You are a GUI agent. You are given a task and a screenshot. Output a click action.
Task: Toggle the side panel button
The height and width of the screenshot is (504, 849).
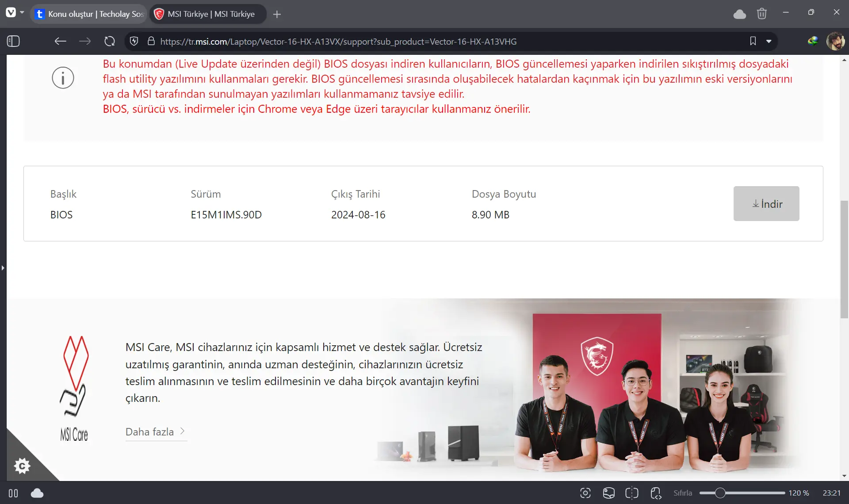13,41
